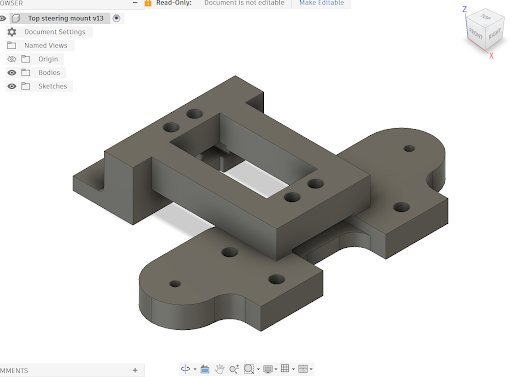
Task: Click the Browser panel header text
Action: pyautogui.click(x=11, y=3)
